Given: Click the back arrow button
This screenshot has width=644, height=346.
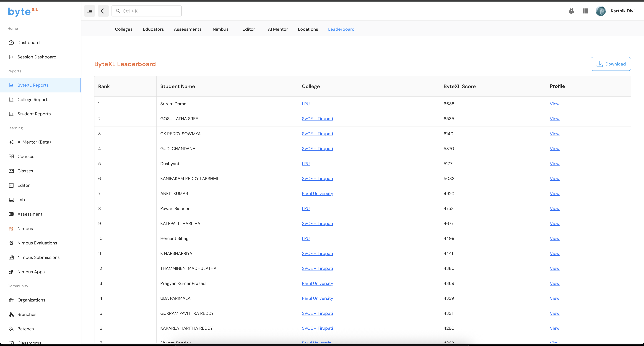Looking at the screenshot, I should pyautogui.click(x=103, y=11).
